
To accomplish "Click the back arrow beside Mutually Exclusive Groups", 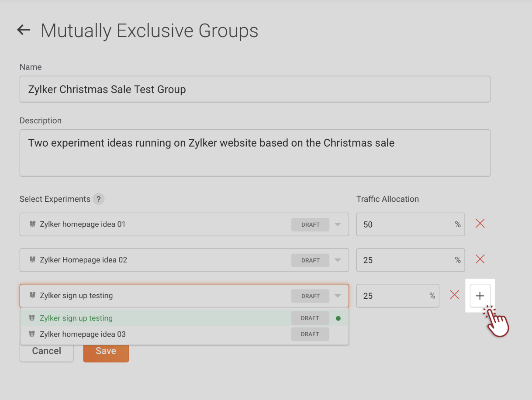I will (24, 30).
